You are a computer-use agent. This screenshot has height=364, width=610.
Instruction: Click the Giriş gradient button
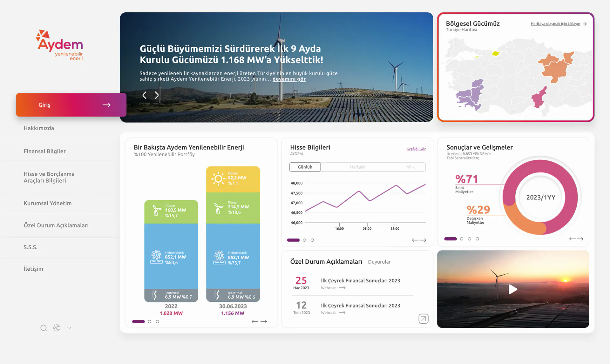[x=71, y=105]
